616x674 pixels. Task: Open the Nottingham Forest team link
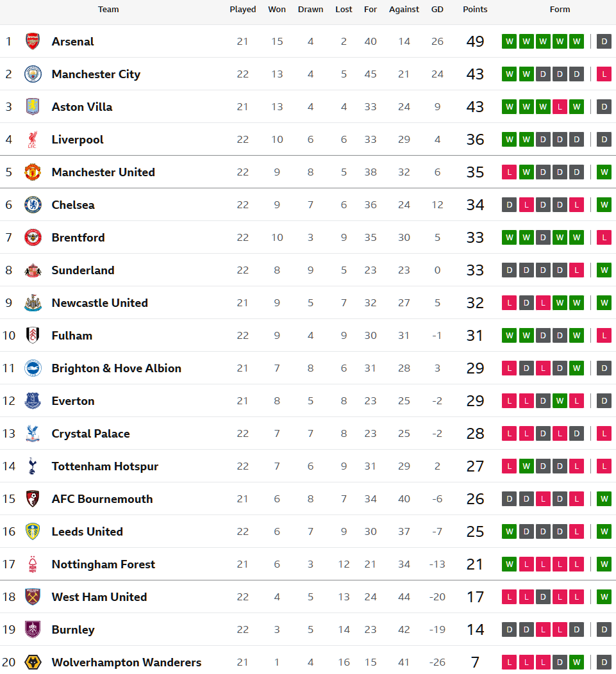103,564
